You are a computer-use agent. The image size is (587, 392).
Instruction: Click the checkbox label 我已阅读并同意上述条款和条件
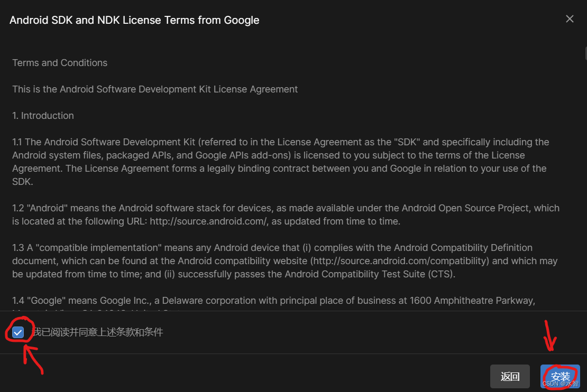point(98,332)
